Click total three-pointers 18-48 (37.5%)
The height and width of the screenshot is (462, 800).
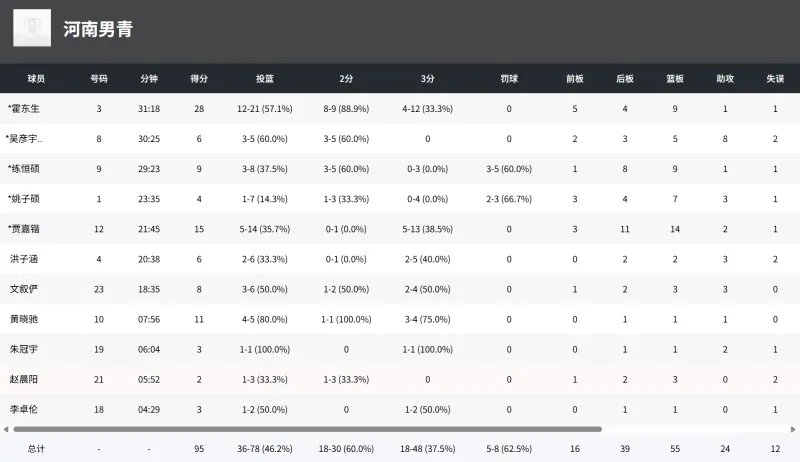[x=428, y=449]
